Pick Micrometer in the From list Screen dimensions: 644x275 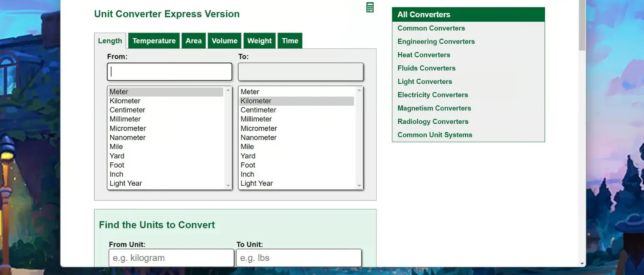pos(166,128)
